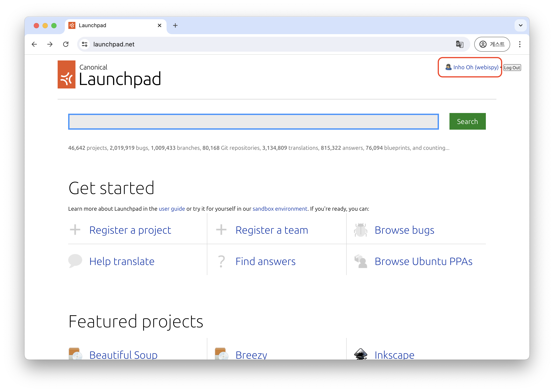Focus the Launchpad search text field

tap(253, 121)
